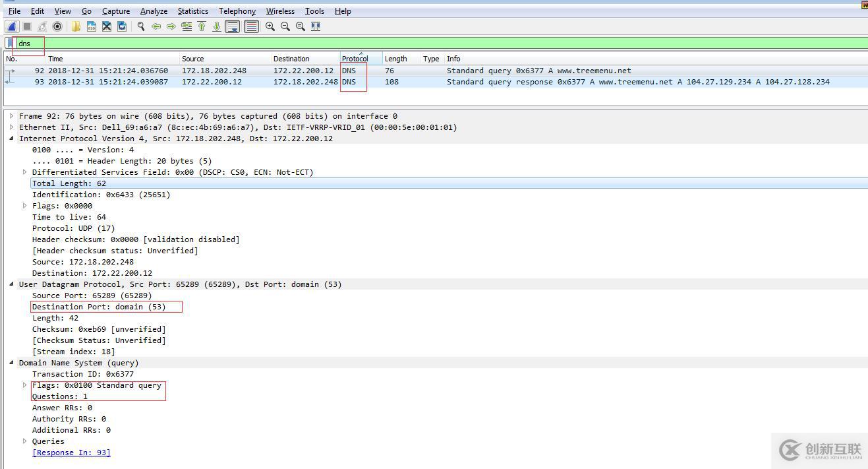Click Resize columns to fit icon
This screenshot has width=868, height=469.
[x=316, y=26]
